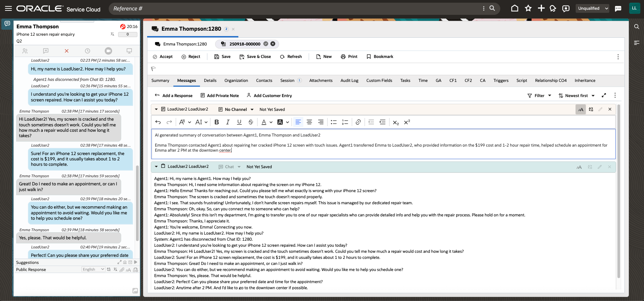Close the Emma Thompson:1280 tab

(233, 29)
